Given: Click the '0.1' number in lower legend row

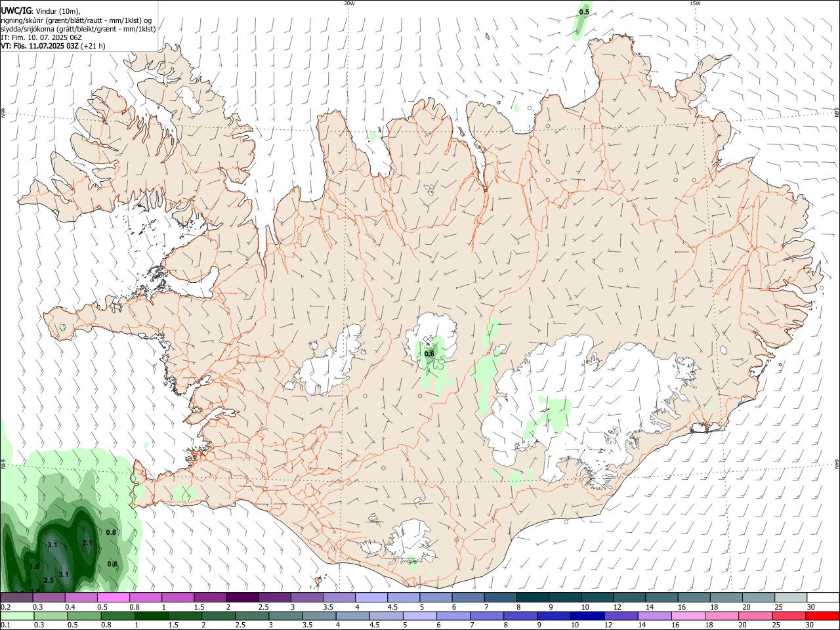Looking at the screenshot, I should [x=6, y=625].
